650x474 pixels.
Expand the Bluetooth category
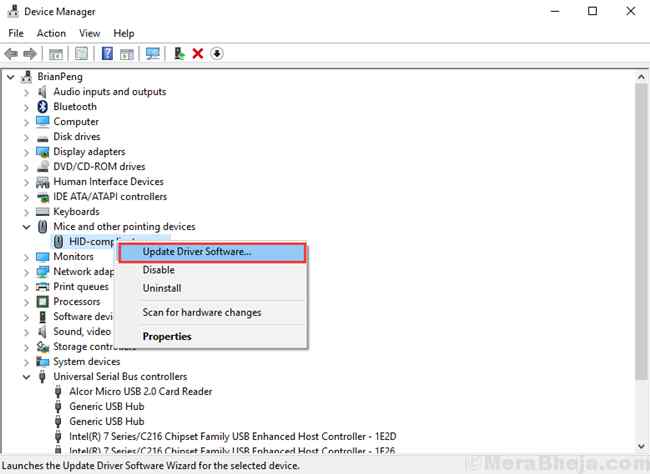click(27, 107)
